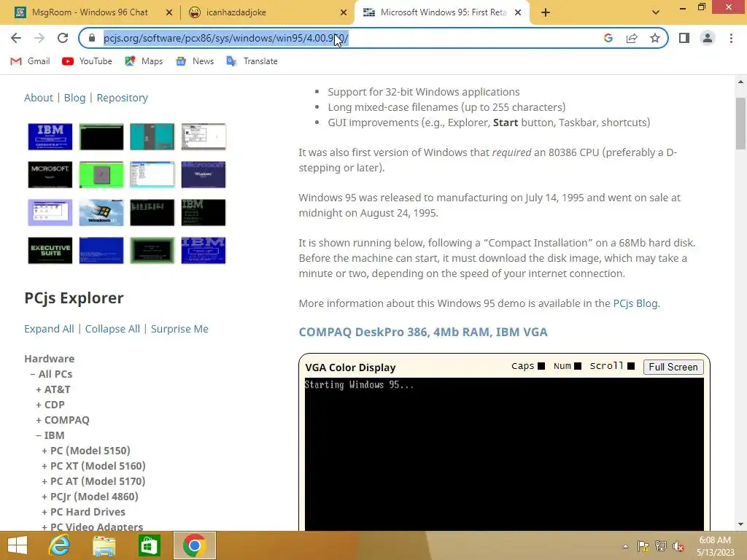Click the green screen thumbnail
The image size is (747, 560).
[x=101, y=175]
